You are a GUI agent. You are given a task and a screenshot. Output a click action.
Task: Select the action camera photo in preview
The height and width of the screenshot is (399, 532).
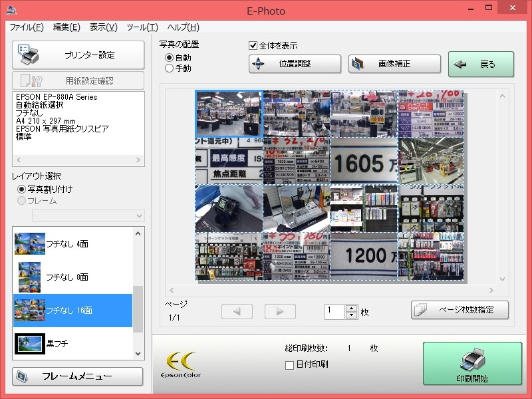point(229,209)
